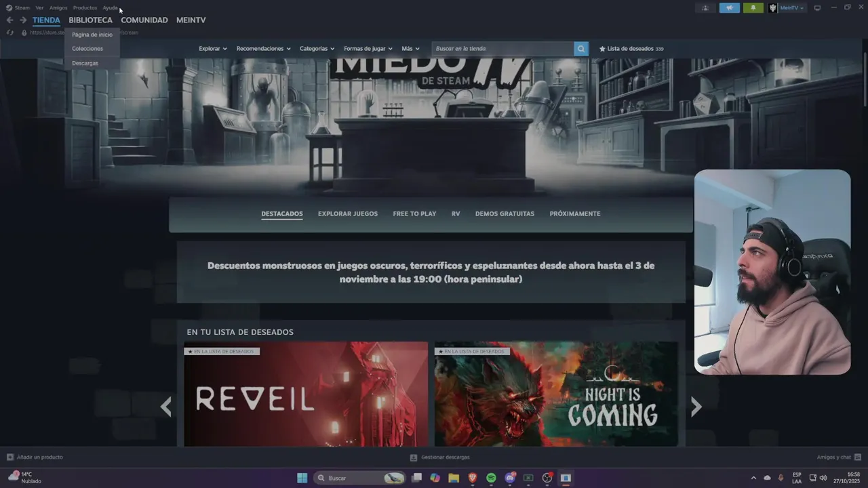The width and height of the screenshot is (868, 488).
Task: Show hidden system tray icons
Action: click(753, 478)
